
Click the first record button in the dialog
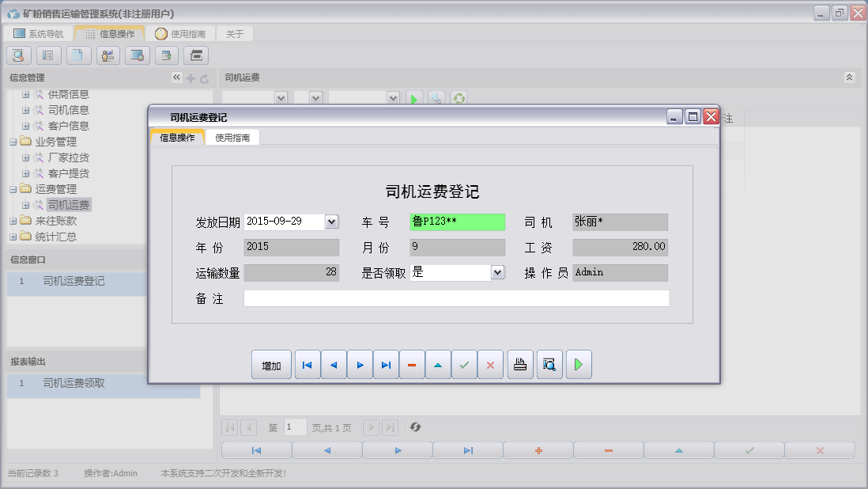pyautogui.click(x=308, y=365)
